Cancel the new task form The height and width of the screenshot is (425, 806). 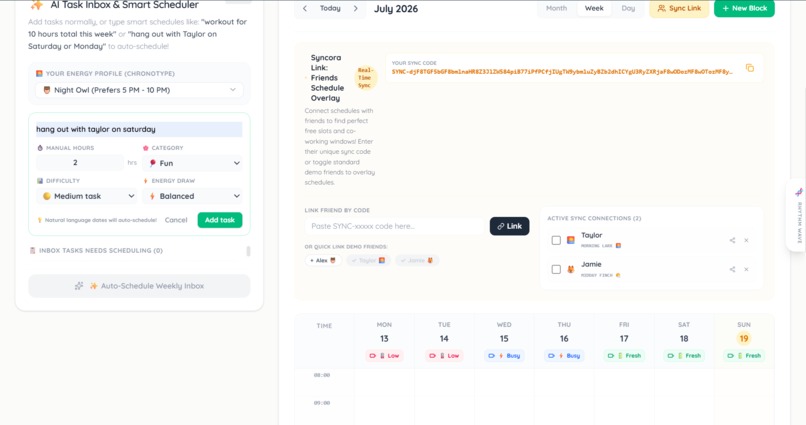coord(176,220)
